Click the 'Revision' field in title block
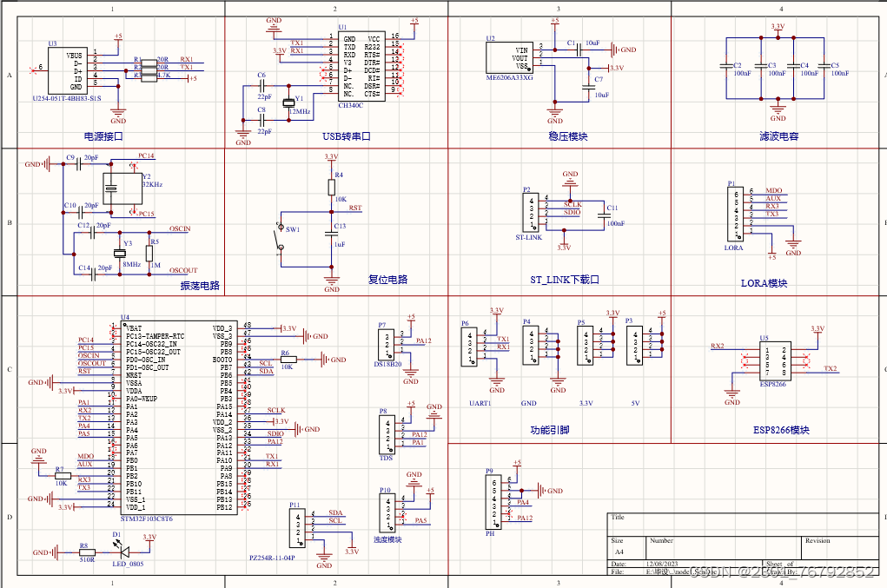Screen dimensions: 887x588 [817, 540]
